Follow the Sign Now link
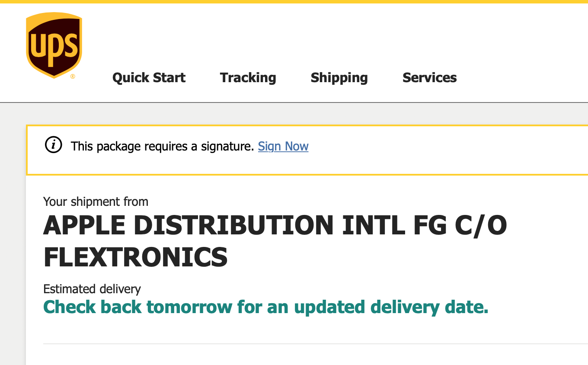This screenshot has height=365, width=588. point(283,146)
